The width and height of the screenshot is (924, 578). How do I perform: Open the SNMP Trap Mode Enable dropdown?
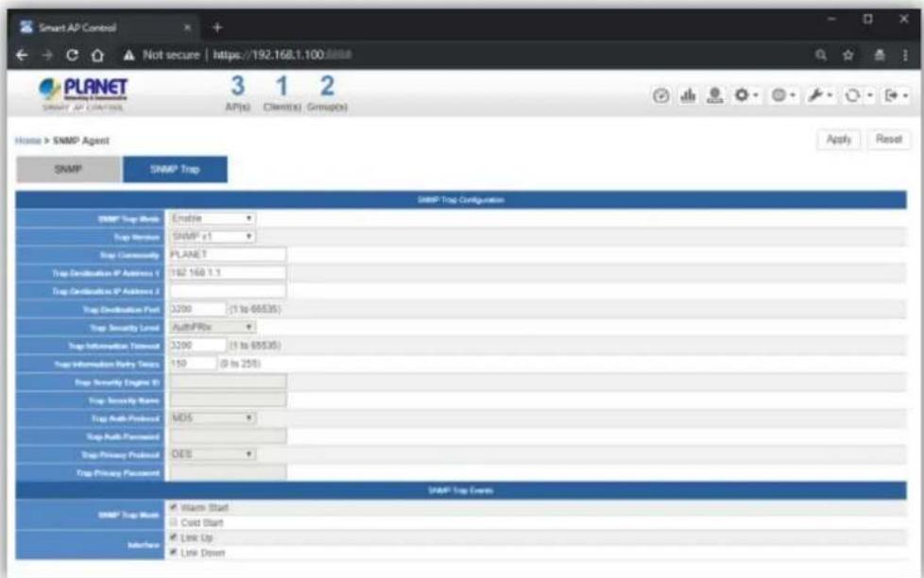tap(213, 218)
